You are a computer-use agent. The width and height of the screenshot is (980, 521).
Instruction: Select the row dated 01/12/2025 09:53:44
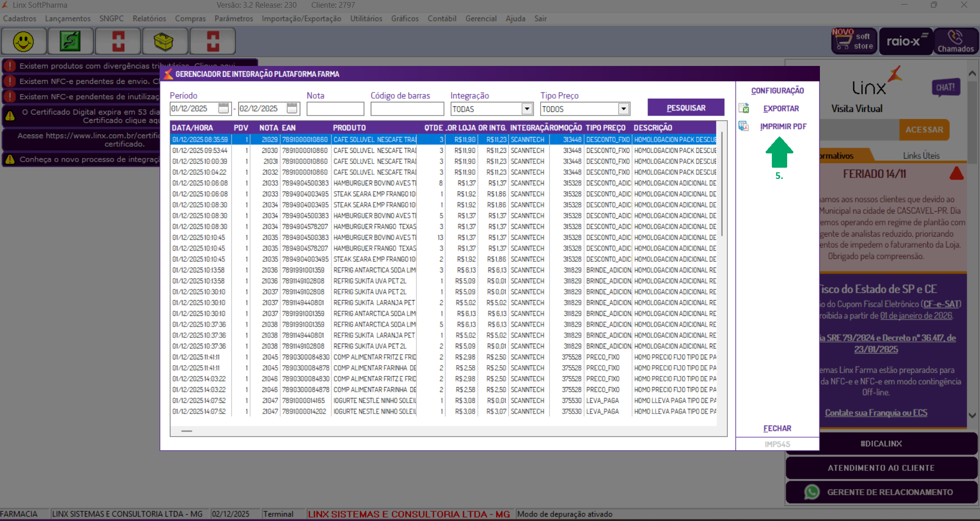(443, 150)
